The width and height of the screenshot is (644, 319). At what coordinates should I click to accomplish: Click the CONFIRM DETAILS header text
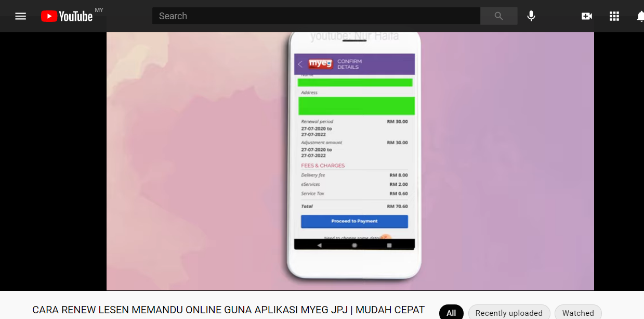pyautogui.click(x=349, y=64)
